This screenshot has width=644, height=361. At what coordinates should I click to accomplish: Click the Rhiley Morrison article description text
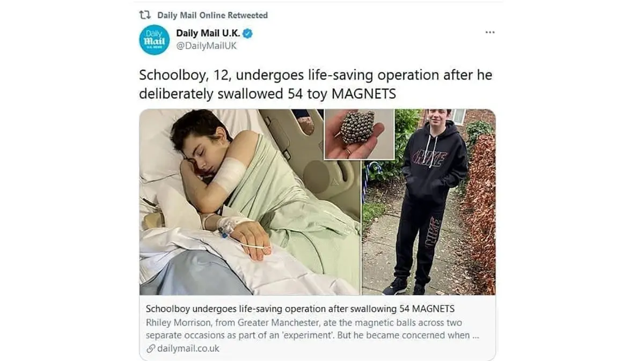[312, 329]
